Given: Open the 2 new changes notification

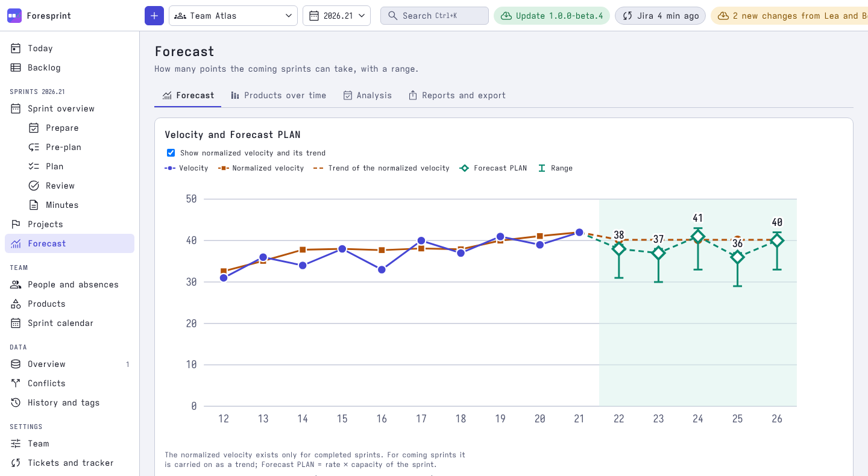Looking at the screenshot, I should point(789,16).
